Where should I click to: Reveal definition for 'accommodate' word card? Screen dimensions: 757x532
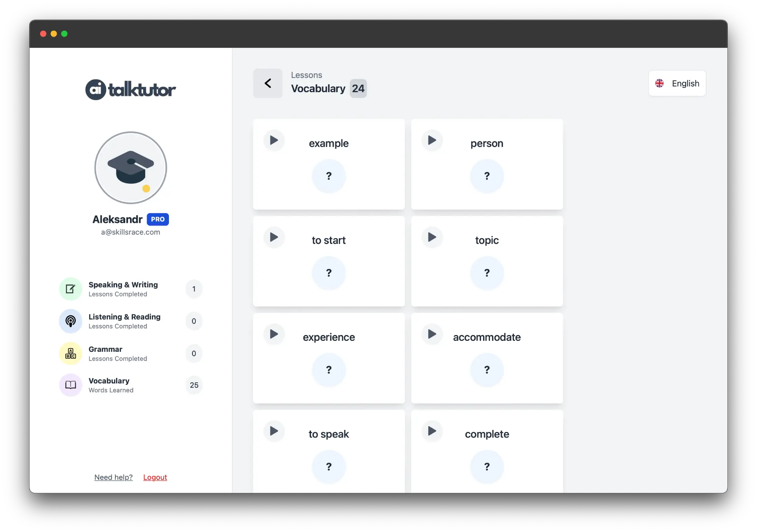click(487, 370)
